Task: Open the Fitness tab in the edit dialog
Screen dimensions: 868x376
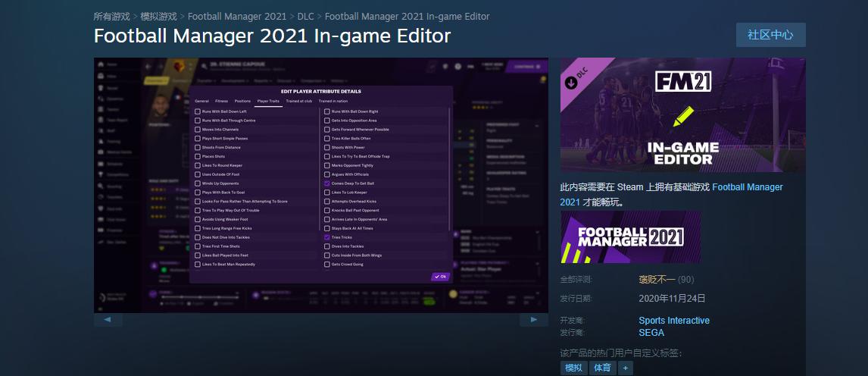Action: pos(221,102)
